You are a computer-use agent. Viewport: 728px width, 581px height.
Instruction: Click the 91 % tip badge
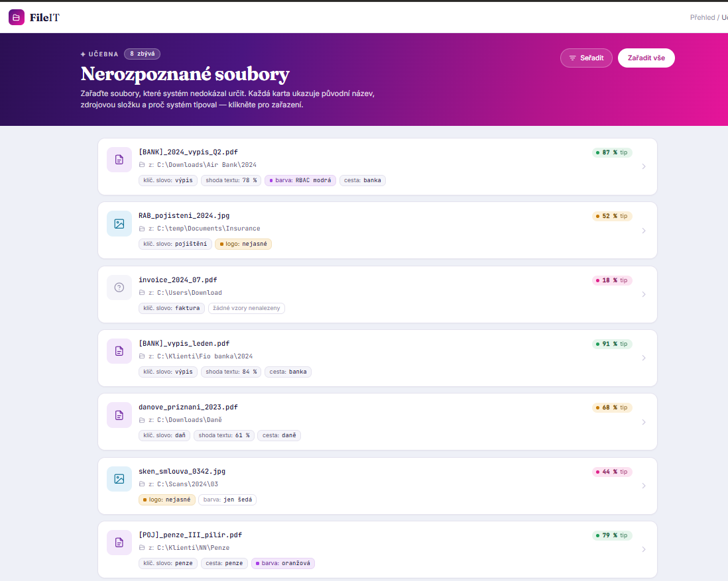612,344
